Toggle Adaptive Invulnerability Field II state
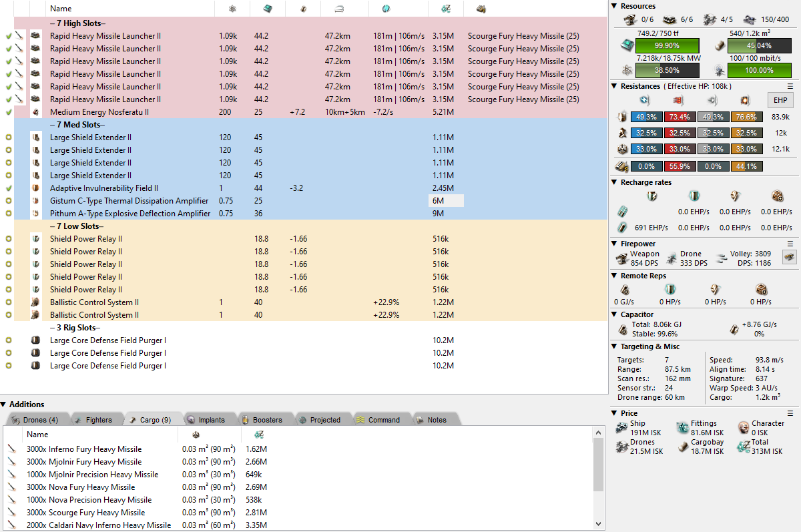 (x=9, y=188)
